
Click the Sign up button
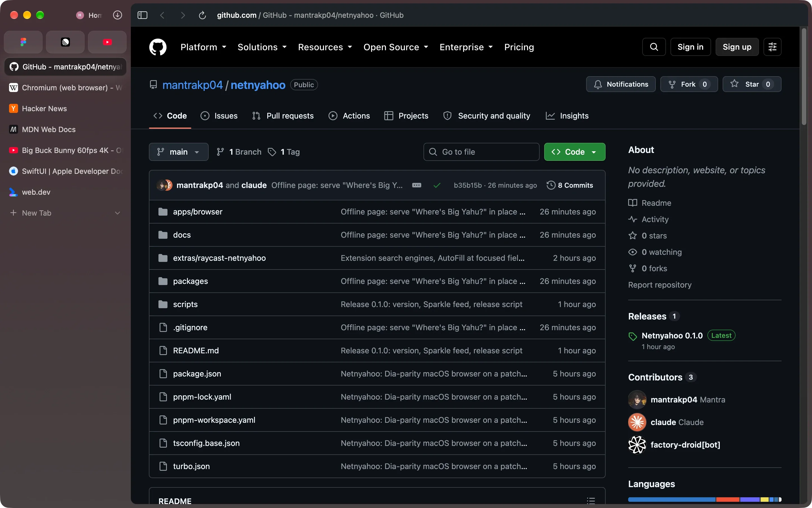pos(737,47)
